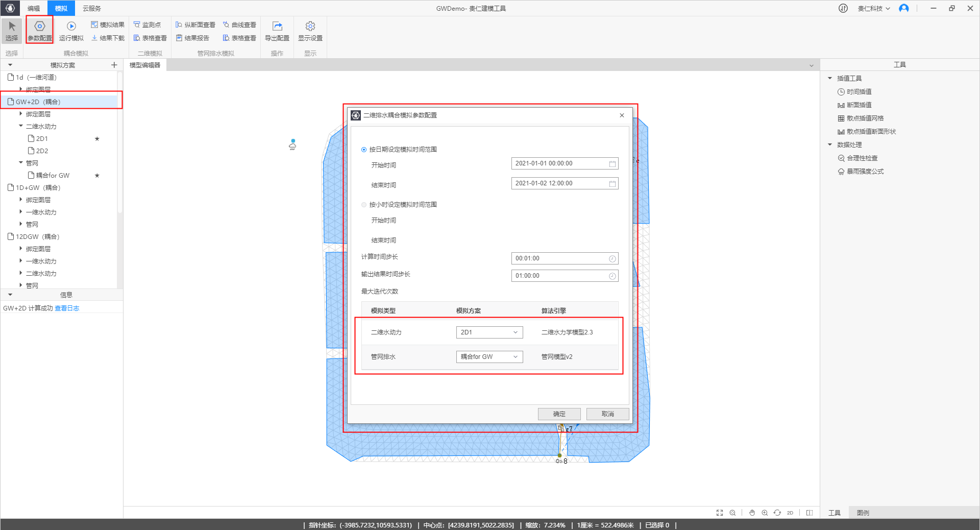Switch to the 编辑 ribbon tab
The height and width of the screenshot is (530, 980).
[x=34, y=8]
